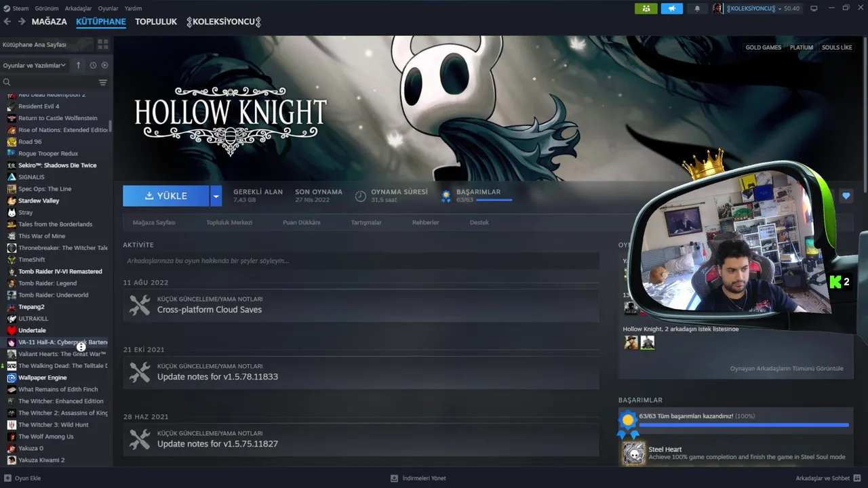Click the BAŞARIMLAR ribbon icon

pyautogui.click(x=446, y=196)
